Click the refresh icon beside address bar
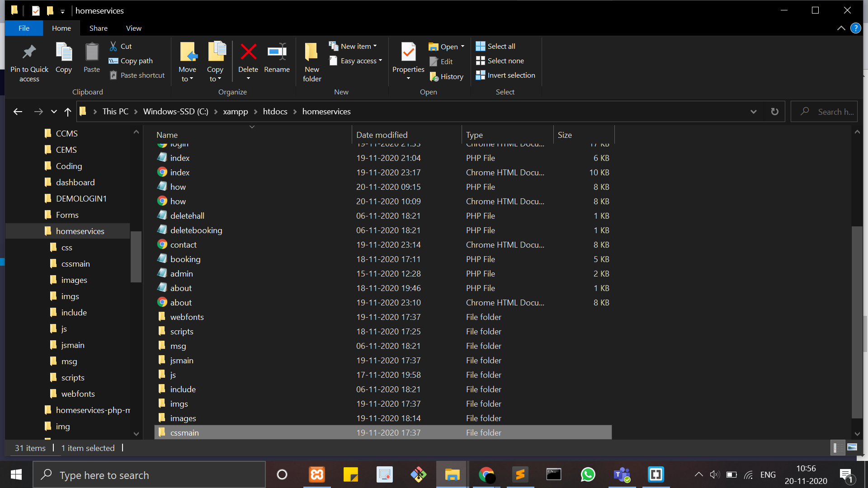This screenshot has width=868, height=488. point(774,112)
